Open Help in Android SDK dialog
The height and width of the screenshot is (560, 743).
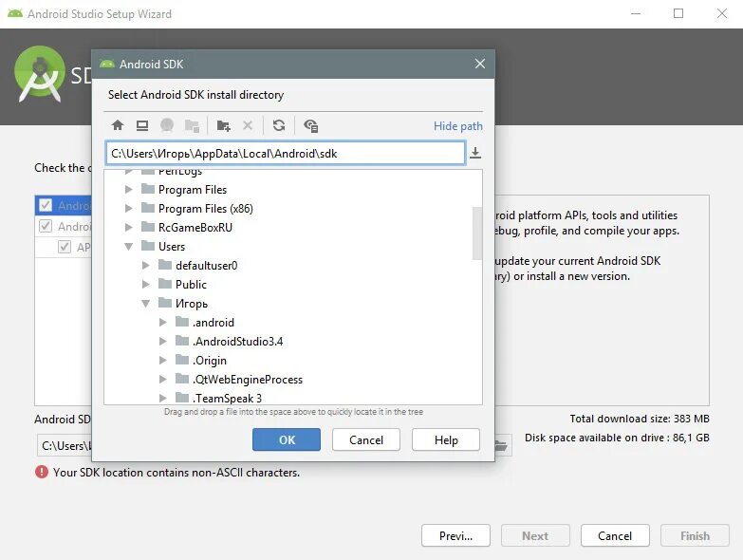pos(446,439)
